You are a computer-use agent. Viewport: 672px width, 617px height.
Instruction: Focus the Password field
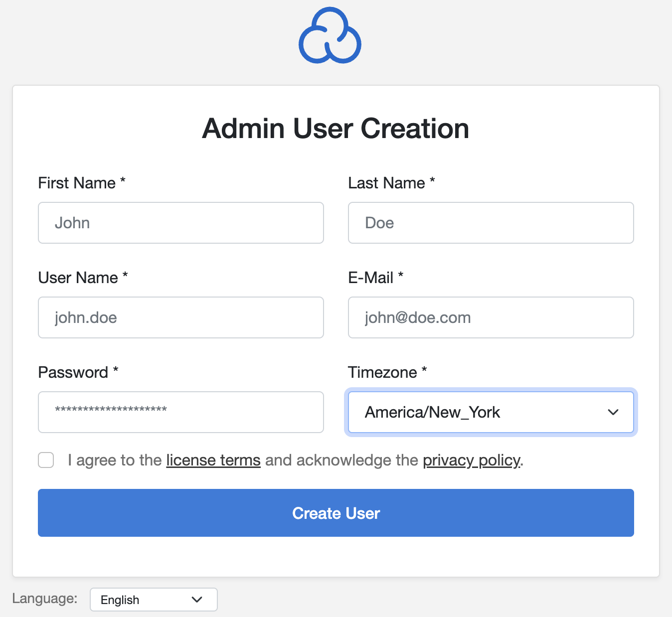[x=180, y=412]
